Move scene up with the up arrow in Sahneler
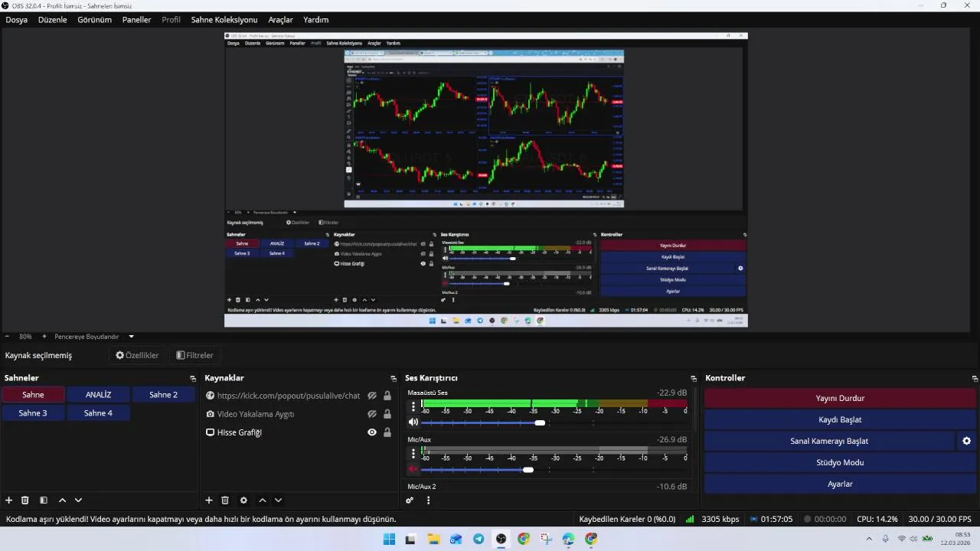 [x=63, y=500]
